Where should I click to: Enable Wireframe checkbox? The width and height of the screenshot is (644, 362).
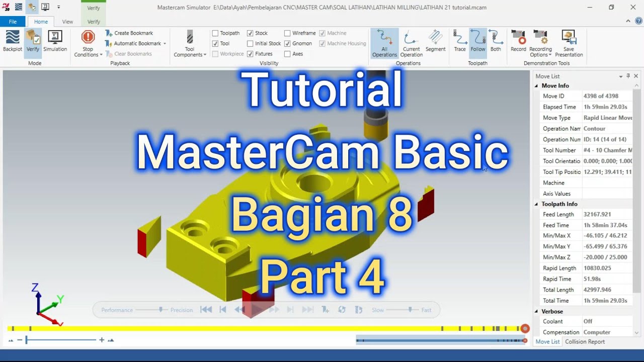point(287,33)
